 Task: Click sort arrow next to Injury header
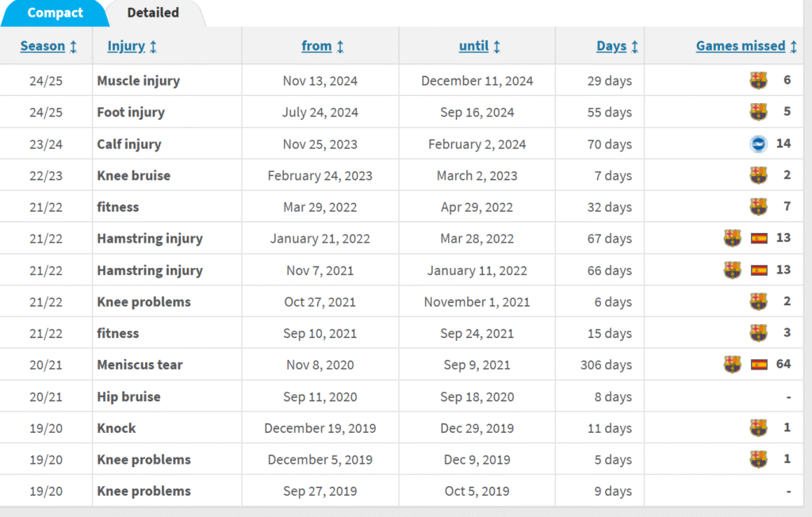(x=153, y=47)
